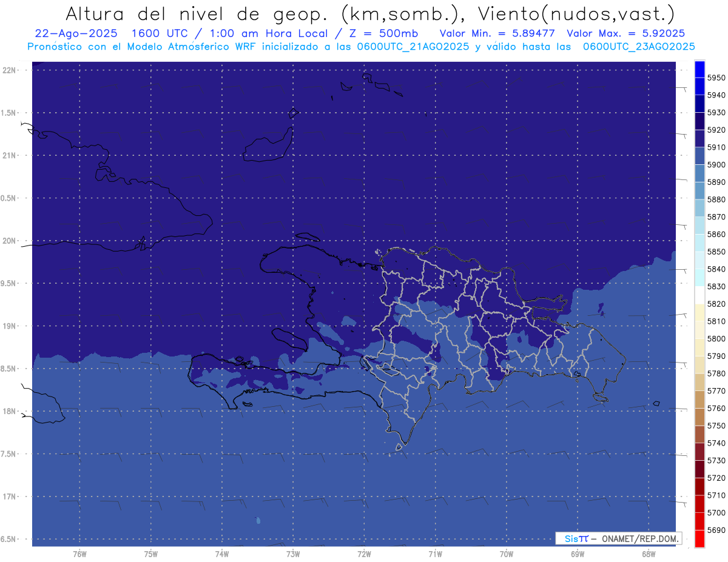Click the 19N latitude axis label
This screenshot has height=562, width=728.
[x=9, y=326]
